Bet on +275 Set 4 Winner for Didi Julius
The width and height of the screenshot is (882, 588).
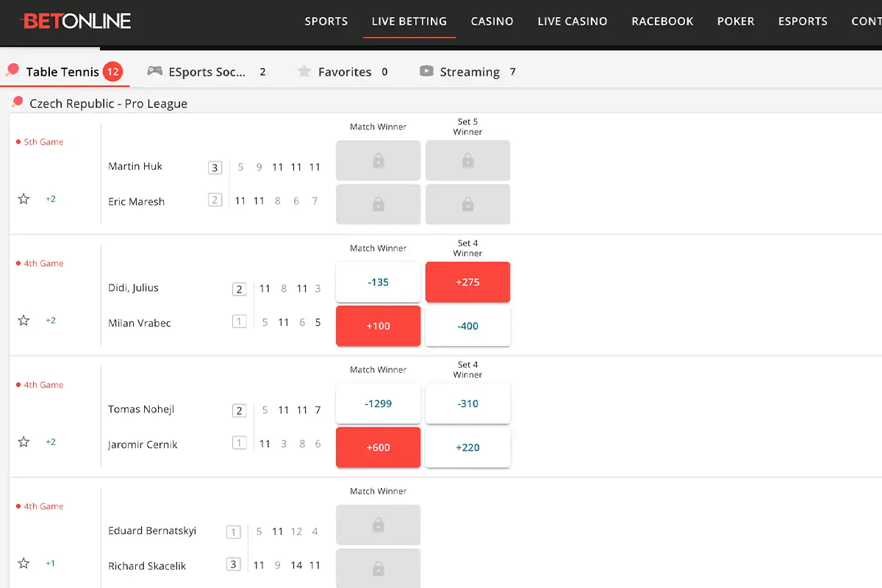coord(467,282)
